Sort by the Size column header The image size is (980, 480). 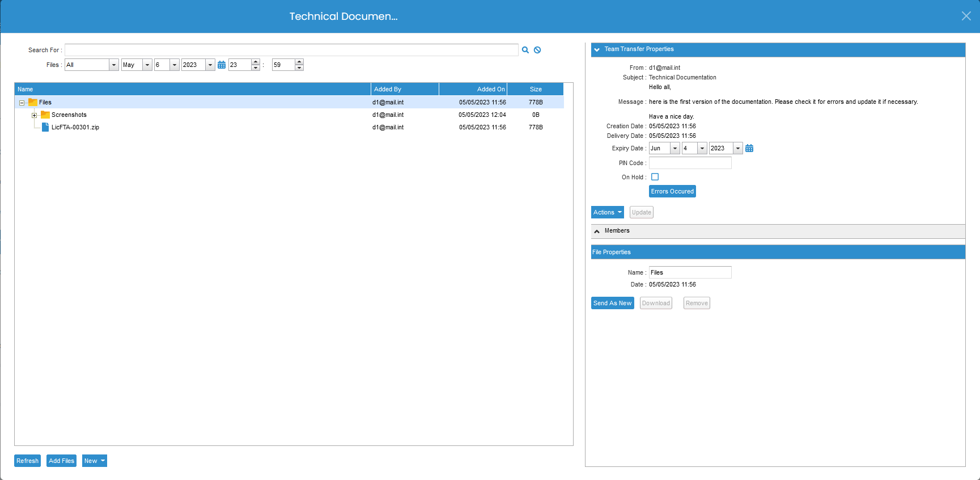point(535,89)
